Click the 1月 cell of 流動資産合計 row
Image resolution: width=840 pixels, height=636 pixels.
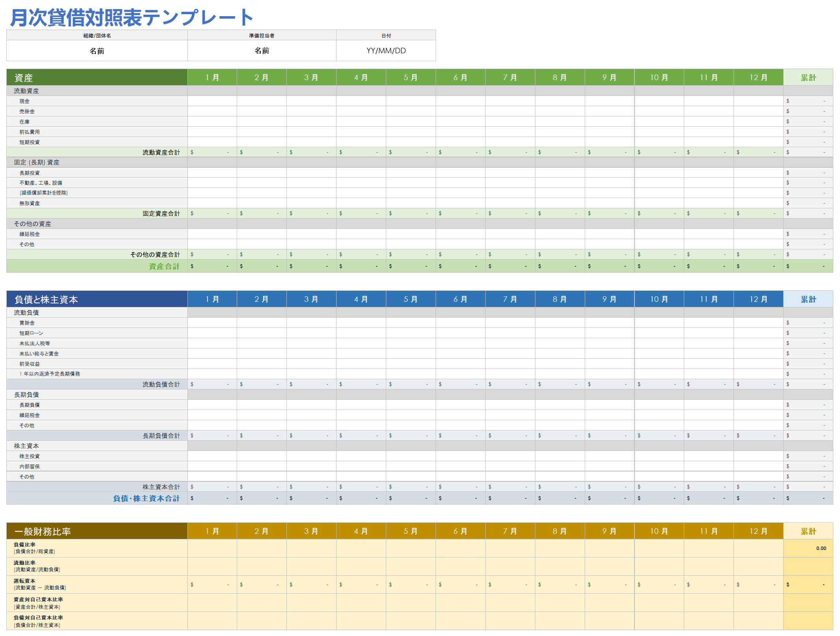212,152
